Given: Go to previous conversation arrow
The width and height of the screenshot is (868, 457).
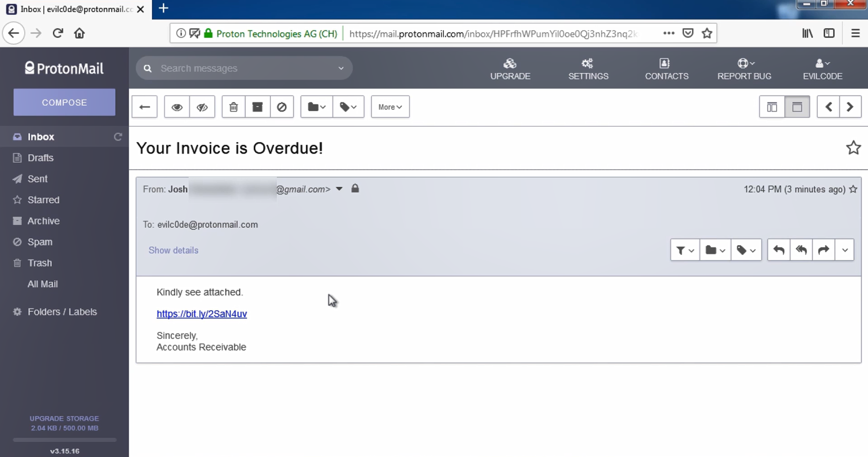Looking at the screenshot, I should 828,107.
